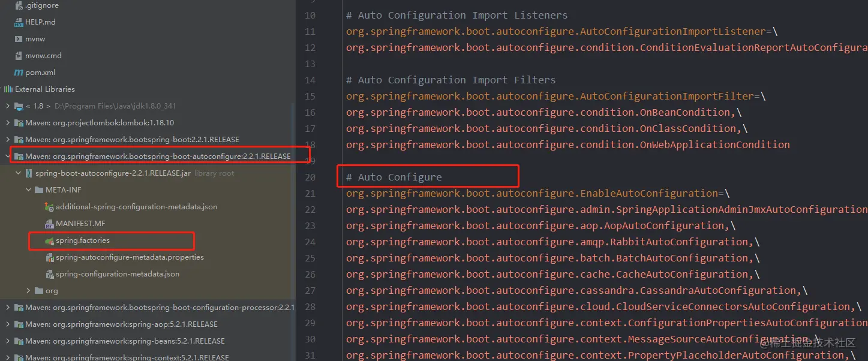Click gutter line number 19
Image resolution: width=868 pixels, height=361 pixels.
pyautogui.click(x=310, y=161)
